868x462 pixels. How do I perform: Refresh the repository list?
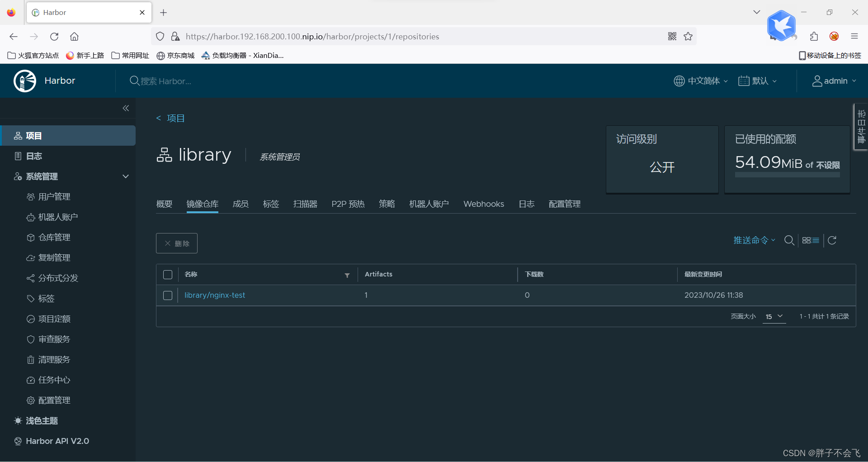pyautogui.click(x=832, y=240)
